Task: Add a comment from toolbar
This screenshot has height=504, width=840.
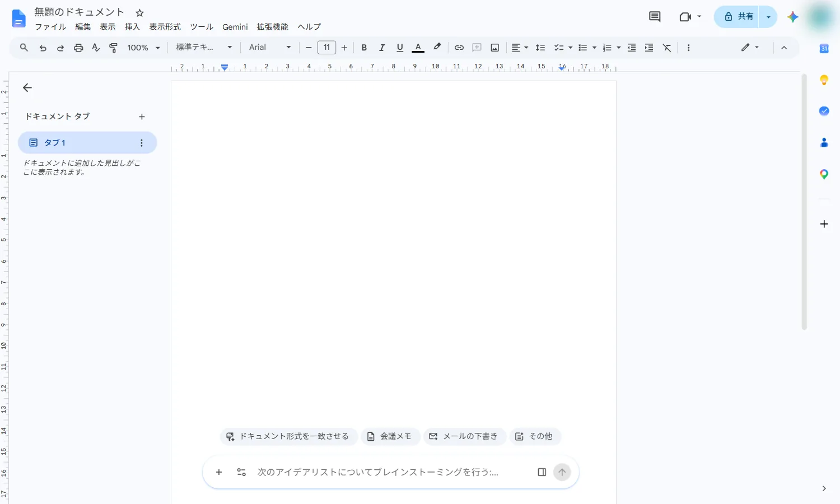Action: tap(477, 48)
